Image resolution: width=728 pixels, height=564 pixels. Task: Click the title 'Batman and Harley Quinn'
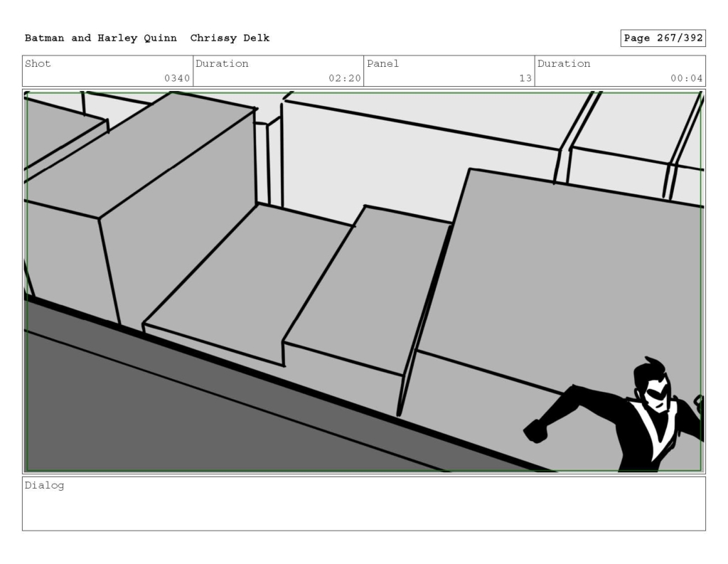100,38
